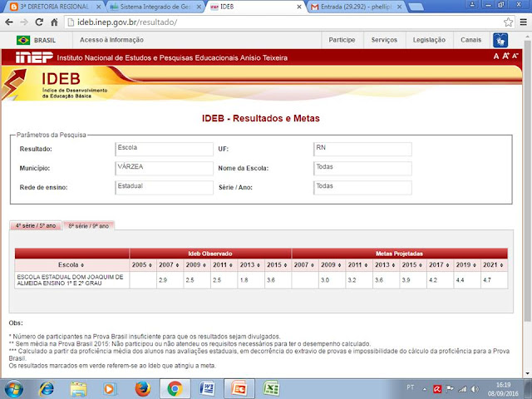The height and width of the screenshot is (399, 532).
Task: Launch Internet Explorer from taskbar
Action: 47,389
